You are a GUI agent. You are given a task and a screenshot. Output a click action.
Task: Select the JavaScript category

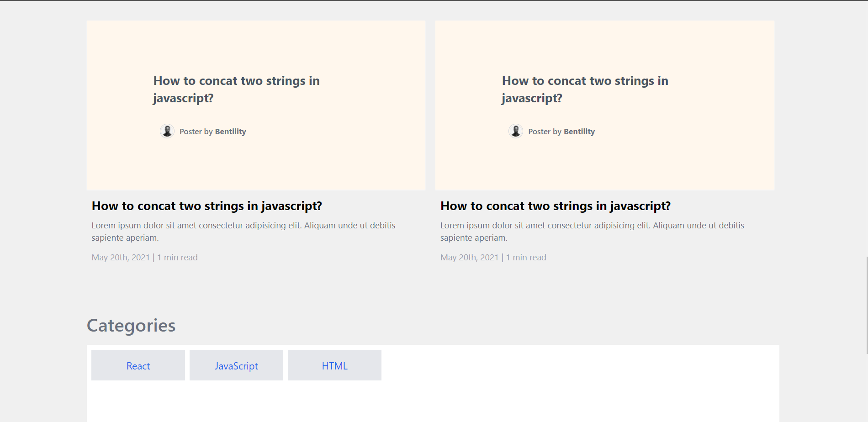tap(236, 365)
